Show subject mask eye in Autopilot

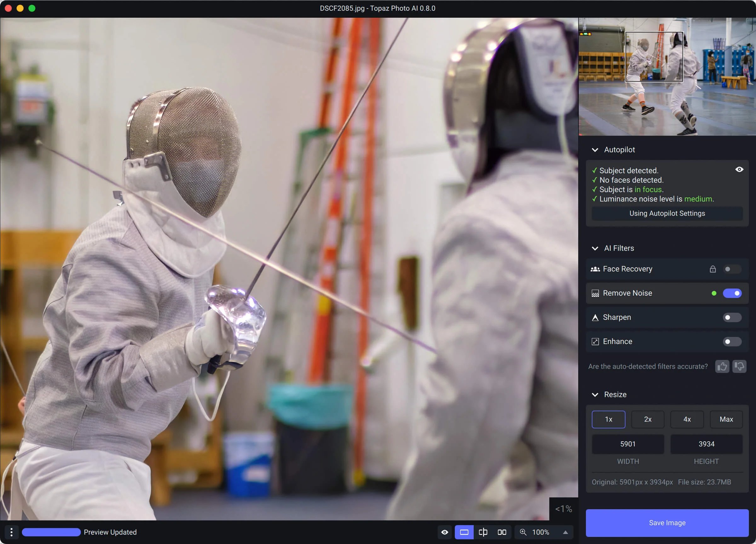739,170
